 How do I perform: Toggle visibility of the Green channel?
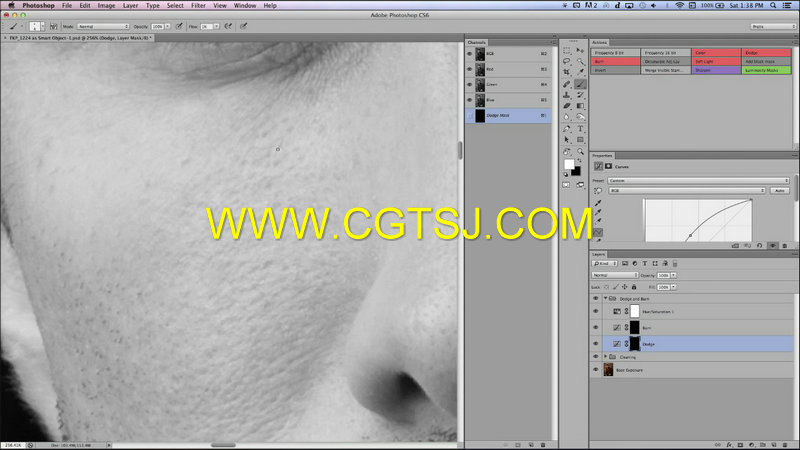point(469,84)
